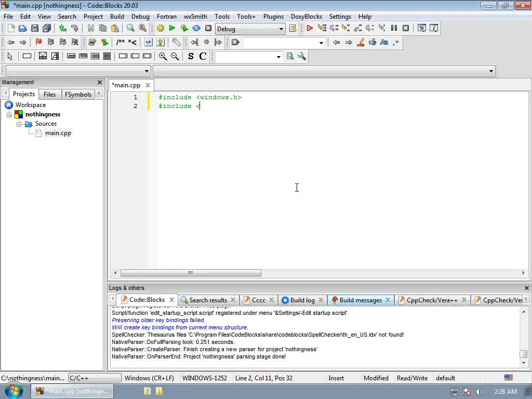532x399 pixels.
Task: Toggle bookmark with the red flag icon
Action: click(38, 42)
